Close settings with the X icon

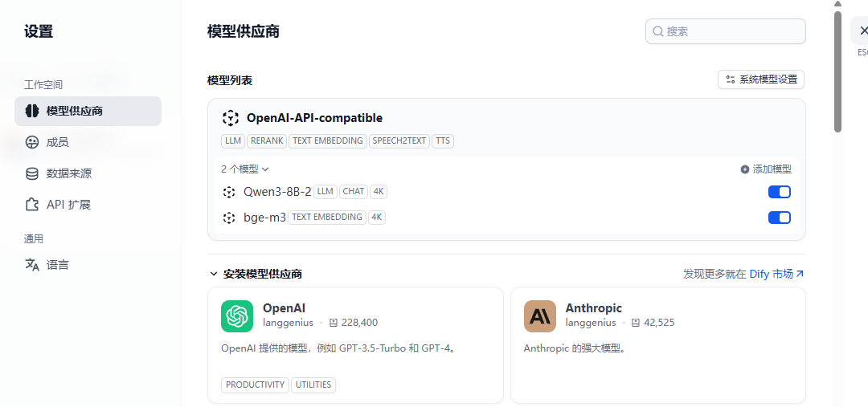pos(864,31)
